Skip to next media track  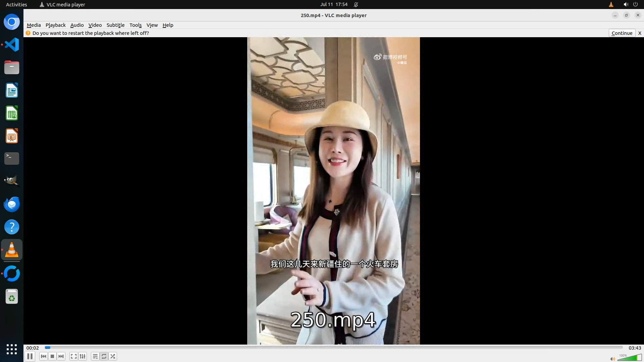61,356
